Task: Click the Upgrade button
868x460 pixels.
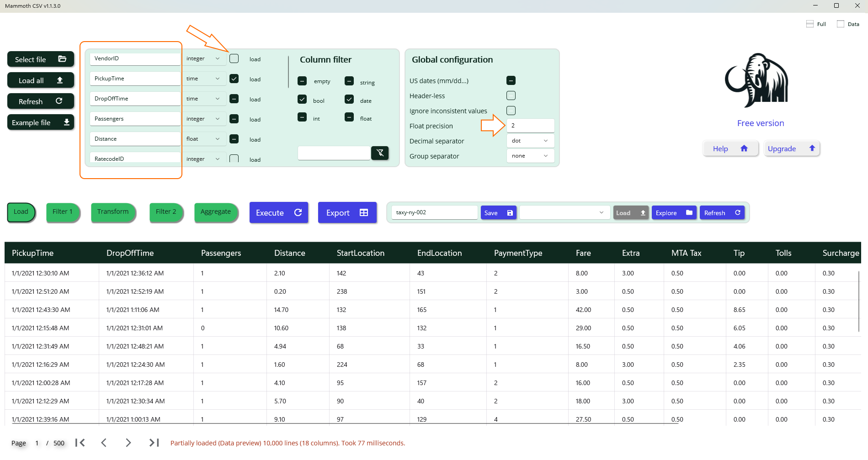Action: coord(791,148)
